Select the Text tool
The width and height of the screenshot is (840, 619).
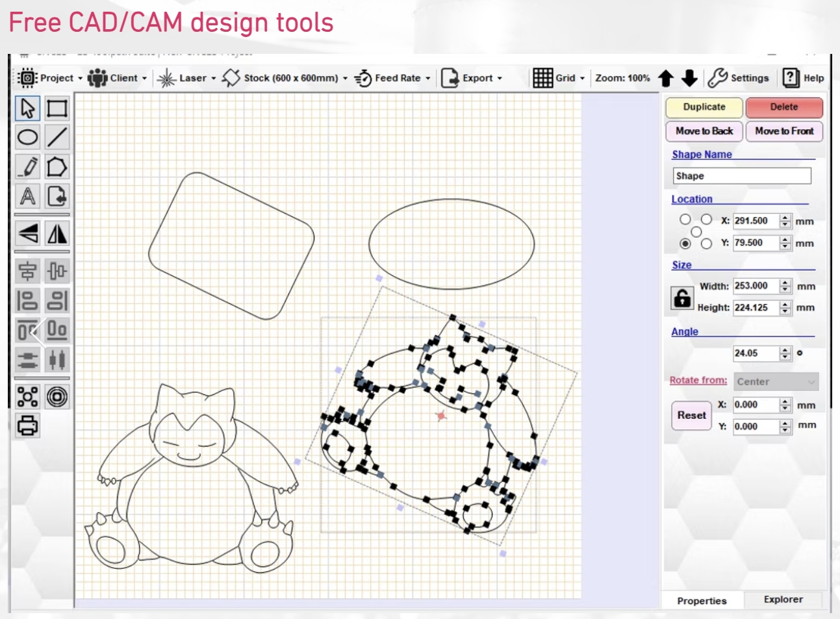coord(27,196)
